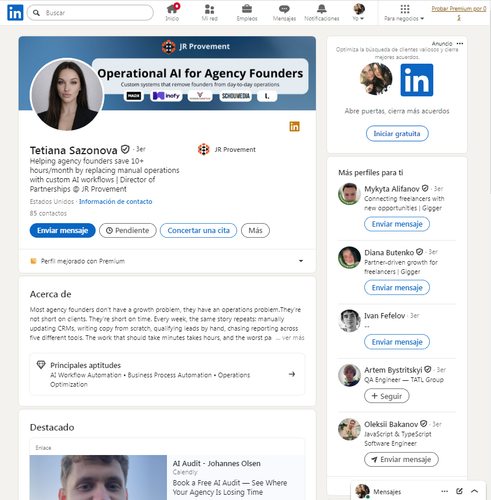The image size is (491, 500).
Task: Open Inicio home feed
Action: click(x=172, y=13)
